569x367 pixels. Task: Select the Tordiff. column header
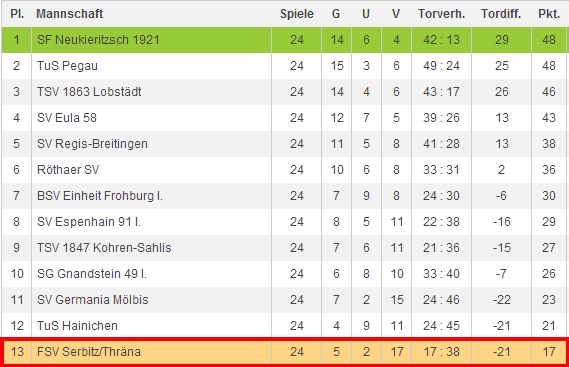click(501, 14)
